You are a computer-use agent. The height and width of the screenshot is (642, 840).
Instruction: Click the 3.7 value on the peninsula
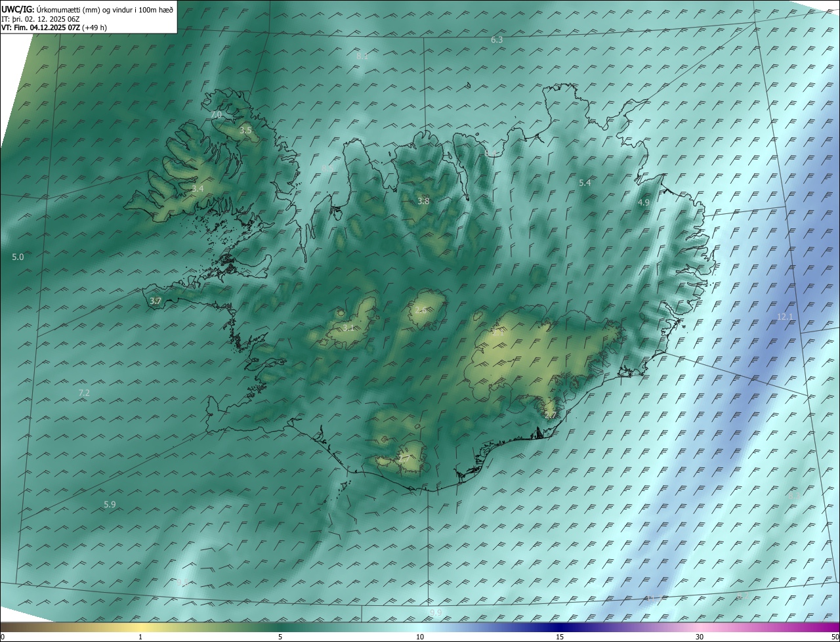point(156,301)
